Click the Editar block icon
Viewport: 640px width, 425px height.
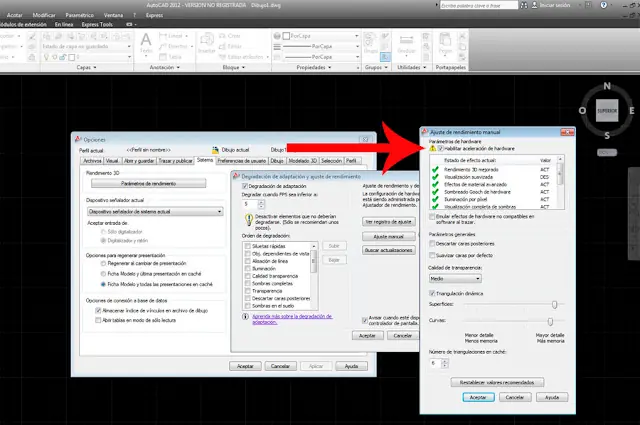(x=222, y=47)
